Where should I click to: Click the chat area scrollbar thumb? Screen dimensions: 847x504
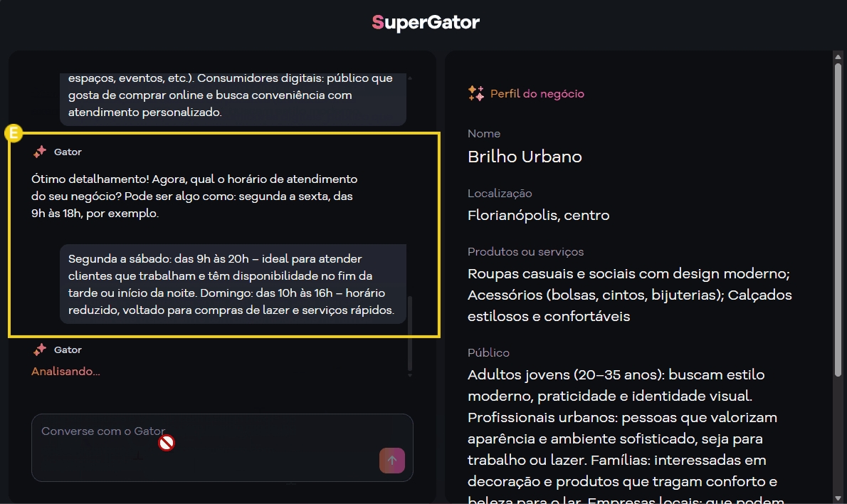click(x=410, y=335)
